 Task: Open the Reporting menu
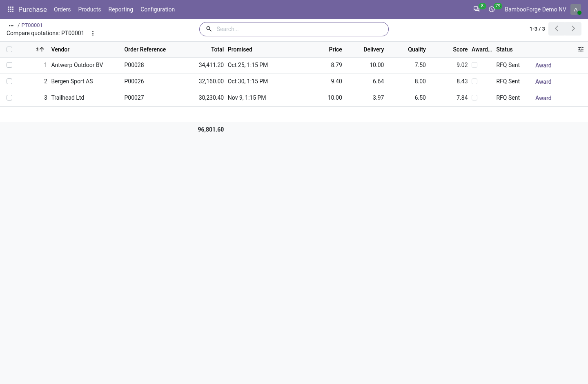120,9
